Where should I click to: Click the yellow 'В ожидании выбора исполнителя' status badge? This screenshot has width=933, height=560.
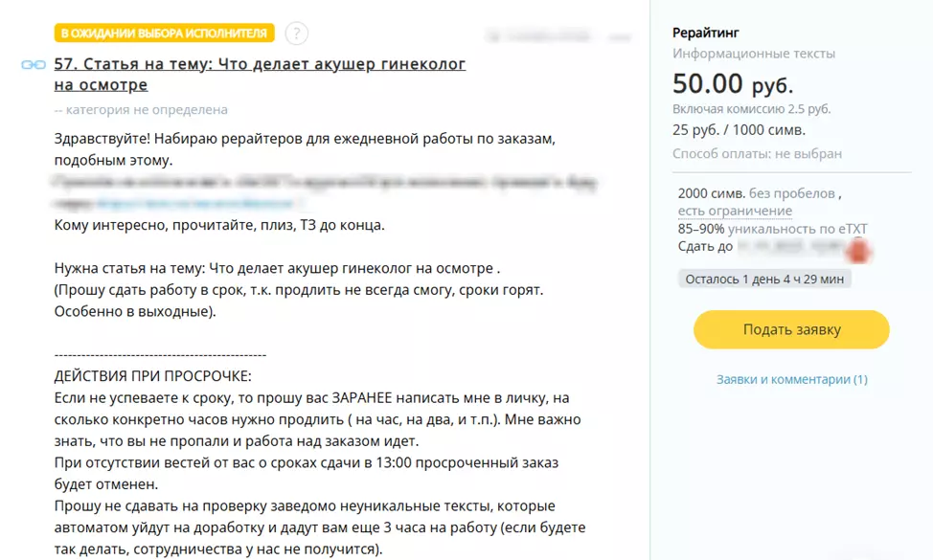coord(164,34)
